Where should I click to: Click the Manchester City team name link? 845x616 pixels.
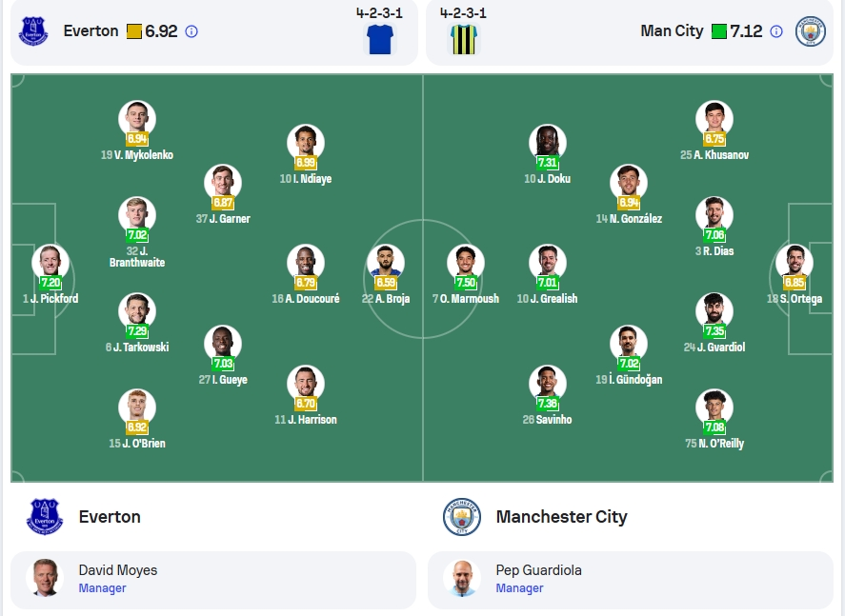[561, 517]
